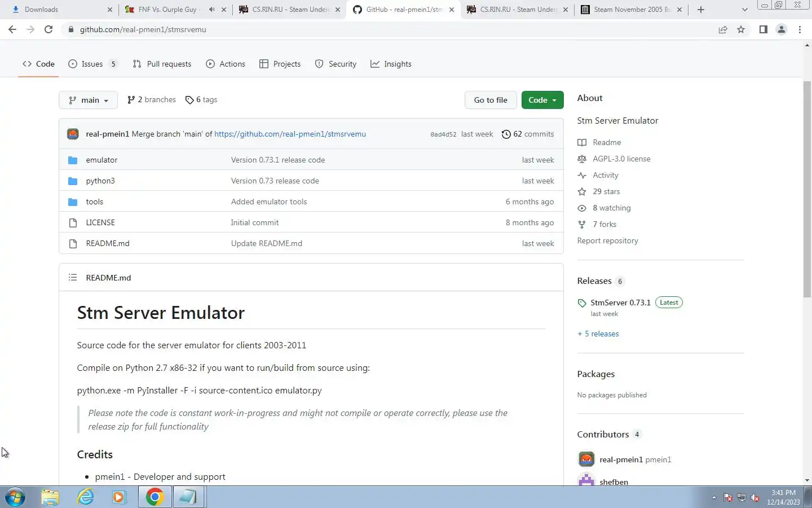The image size is (812, 508).
Task: Open the tools folder
Action: coord(95,202)
